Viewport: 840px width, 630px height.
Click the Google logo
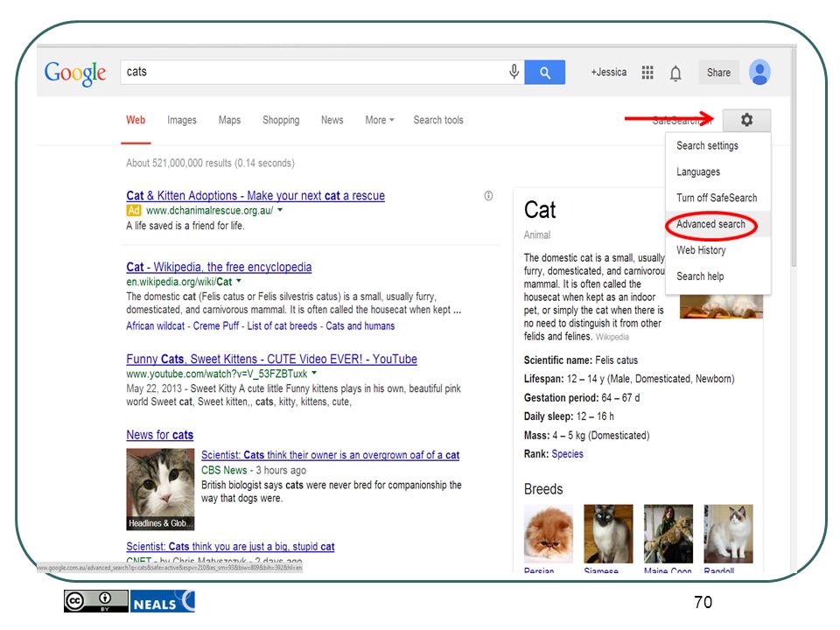(x=75, y=73)
